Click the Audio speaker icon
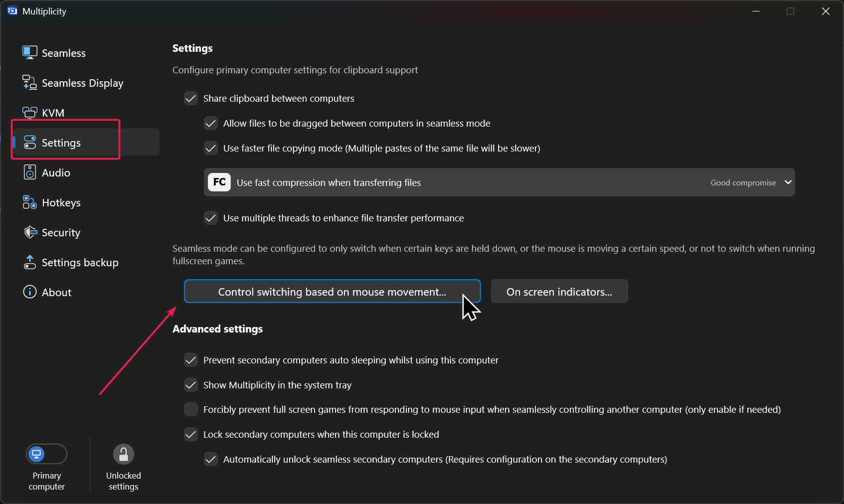This screenshot has height=504, width=844. [30, 172]
